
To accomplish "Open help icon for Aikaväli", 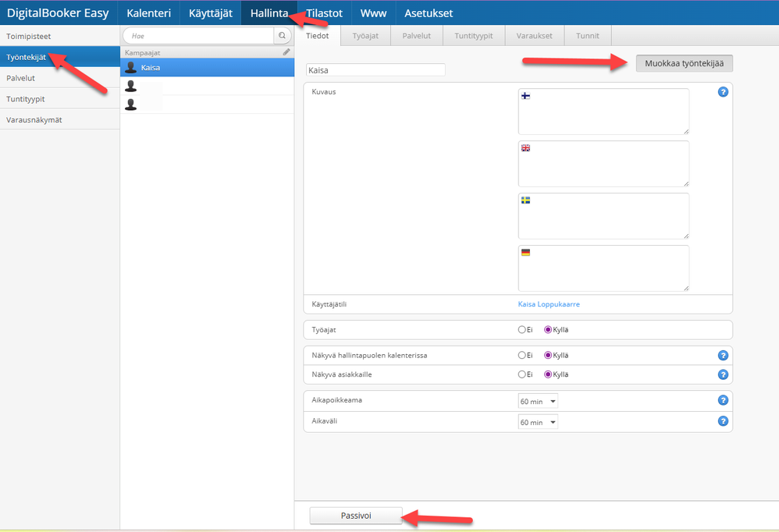I will [x=723, y=420].
